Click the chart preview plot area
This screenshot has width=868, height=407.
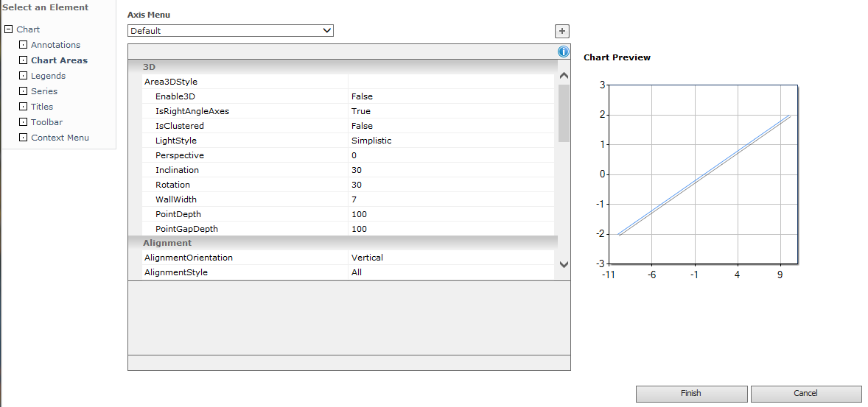coord(703,174)
